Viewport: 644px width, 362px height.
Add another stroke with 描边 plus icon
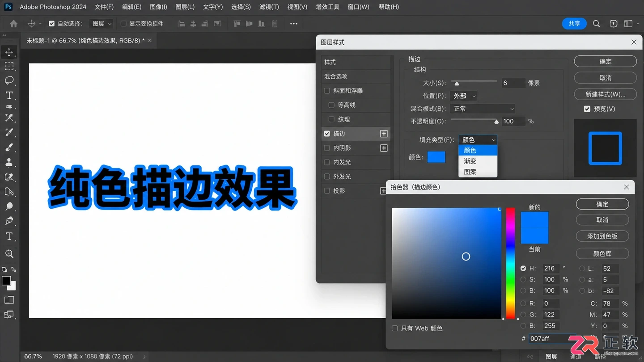(x=384, y=134)
